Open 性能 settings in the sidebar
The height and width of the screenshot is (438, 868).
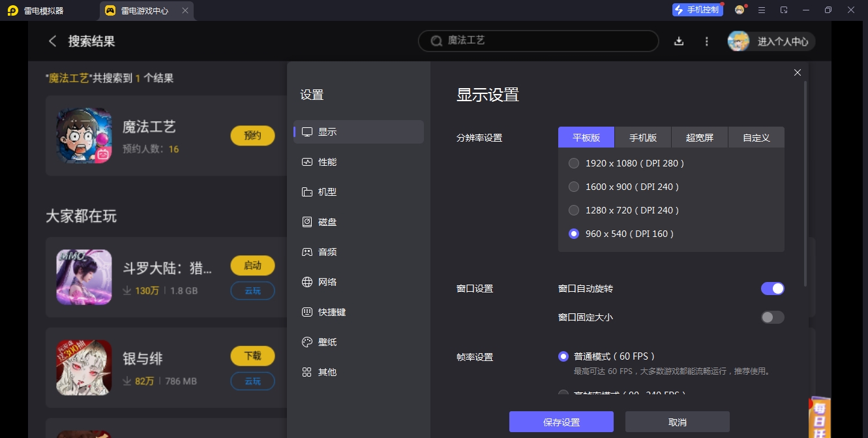(x=359, y=162)
